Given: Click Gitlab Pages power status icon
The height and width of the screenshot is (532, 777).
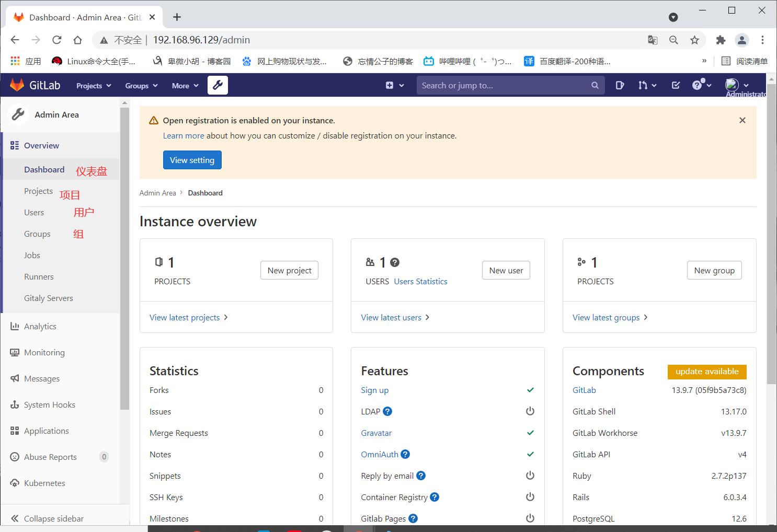Looking at the screenshot, I should [x=530, y=518].
